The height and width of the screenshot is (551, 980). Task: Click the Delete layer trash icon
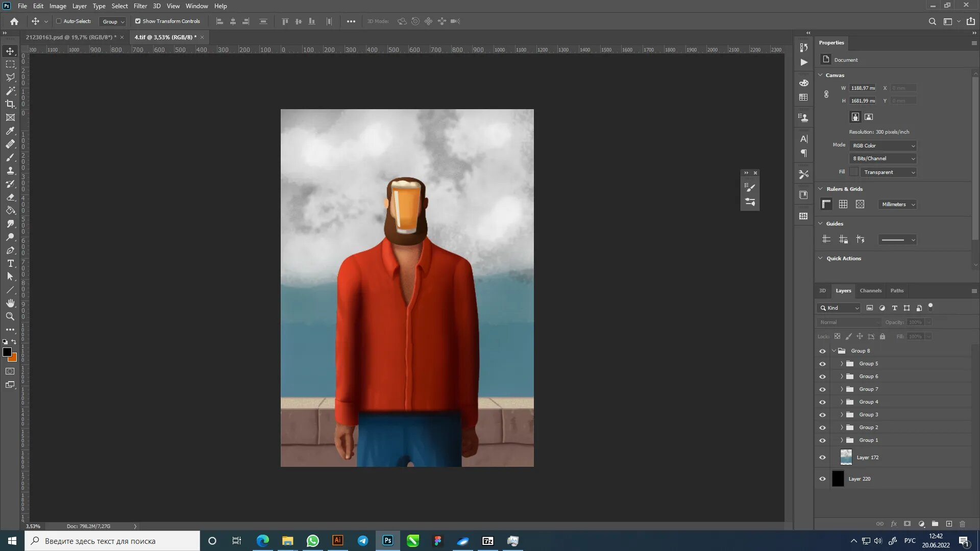click(x=963, y=524)
